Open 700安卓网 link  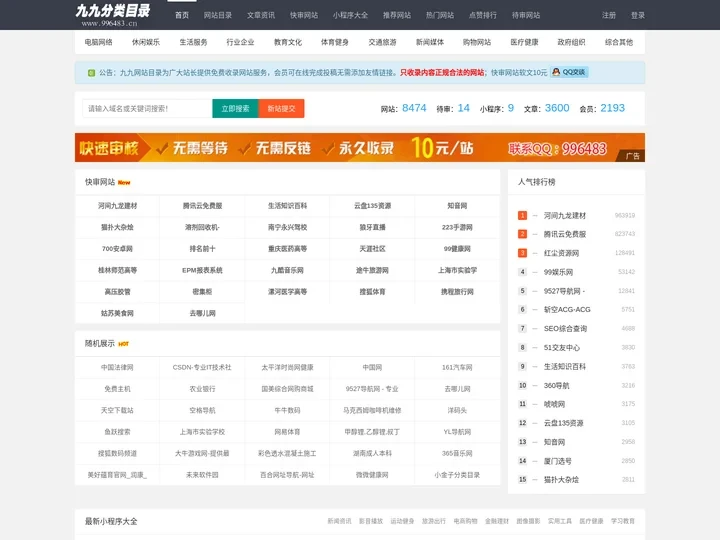(117, 249)
